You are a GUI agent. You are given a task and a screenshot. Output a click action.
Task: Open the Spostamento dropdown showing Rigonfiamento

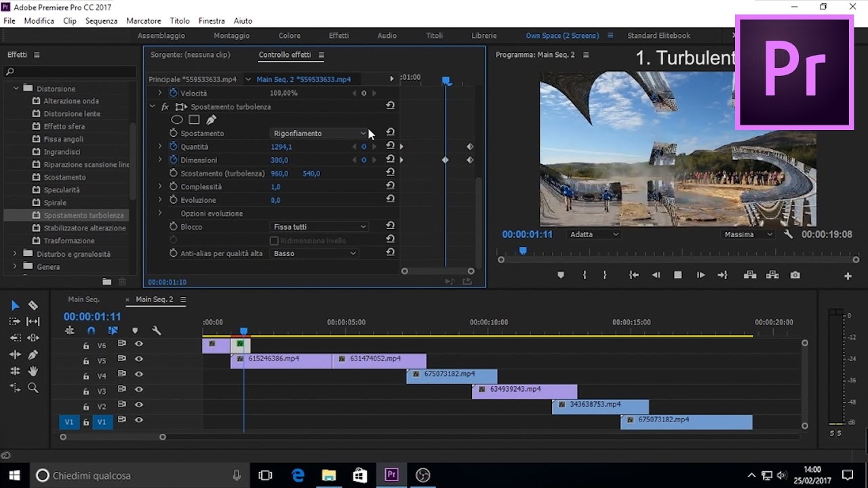click(319, 134)
